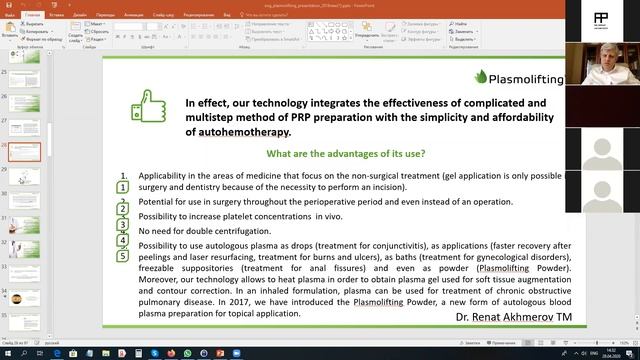Click Shape Effects (Эффекты фигуры)
The width and height of the screenshot is (640, 360).
click(x=421, y=39)
